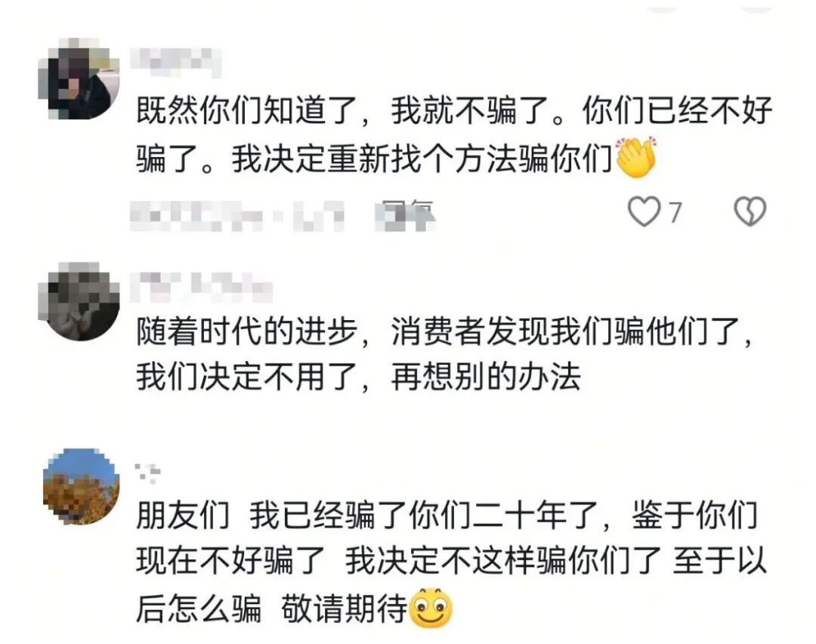This screenshot has height=644, width=816.
Task: Open the first commenter's dark pixelated avatar
Action: tap(79, 79)
